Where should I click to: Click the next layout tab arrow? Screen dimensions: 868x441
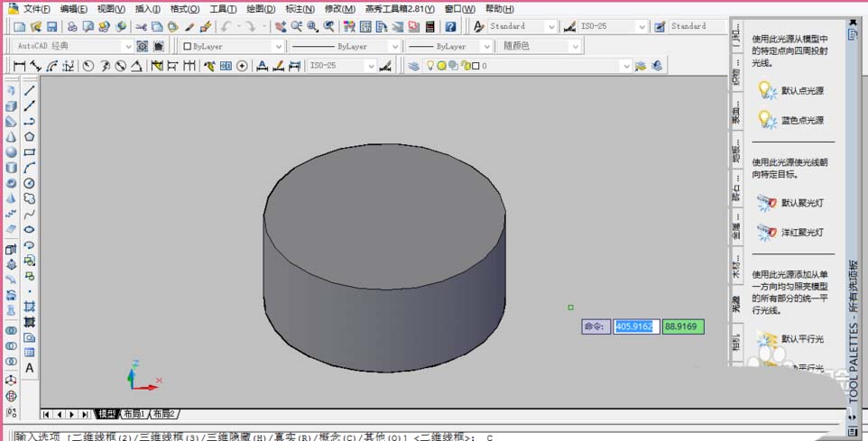[x=71, y=414]
